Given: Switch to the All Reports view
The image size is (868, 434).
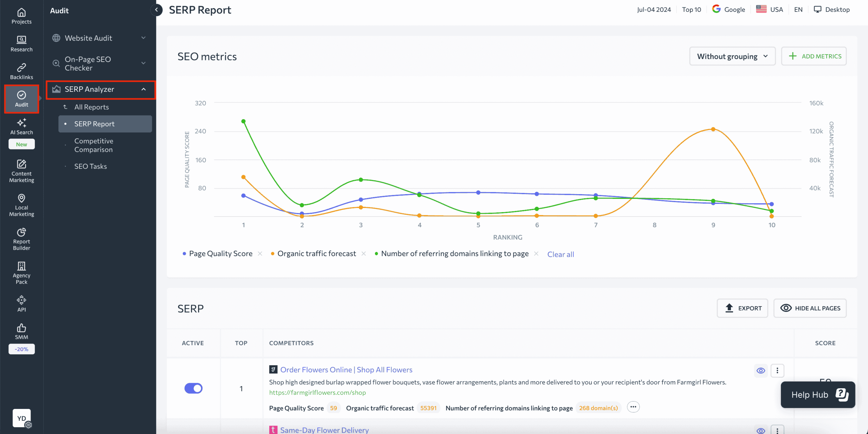Looking at the screenshot, I should point(92,107).
